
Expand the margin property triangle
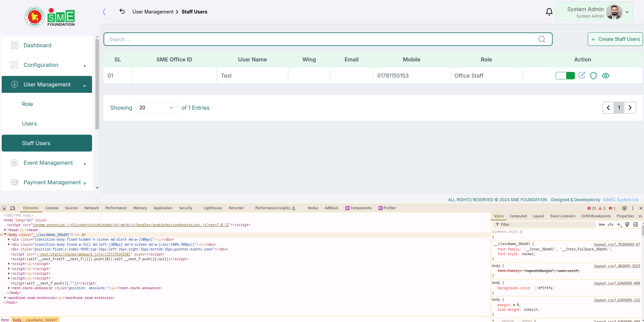pos(514,305)
